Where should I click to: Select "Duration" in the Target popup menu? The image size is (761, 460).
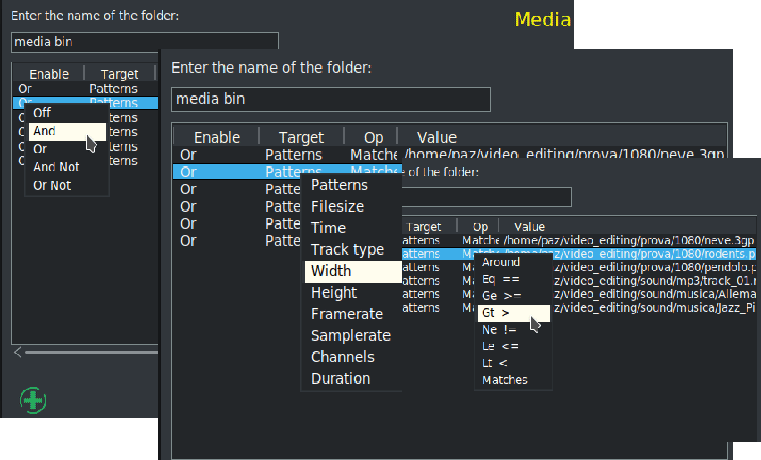point(341,379)
